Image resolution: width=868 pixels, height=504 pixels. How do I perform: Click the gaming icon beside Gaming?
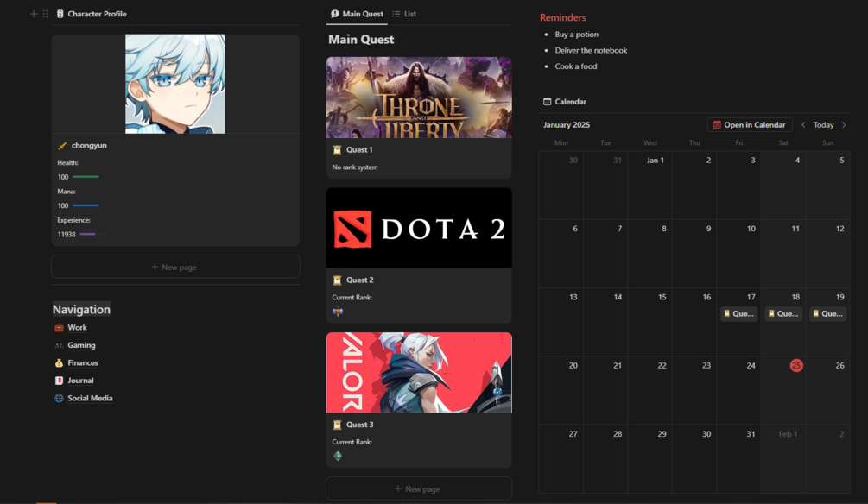click(60, 345)
